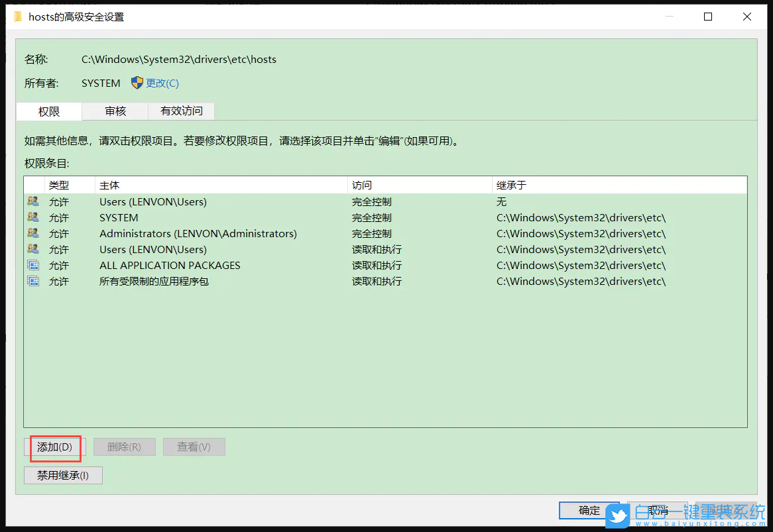This screenshot has width=773, height=532.
Task: Click the shield icon beside 更改(C)
Action: 137,83
